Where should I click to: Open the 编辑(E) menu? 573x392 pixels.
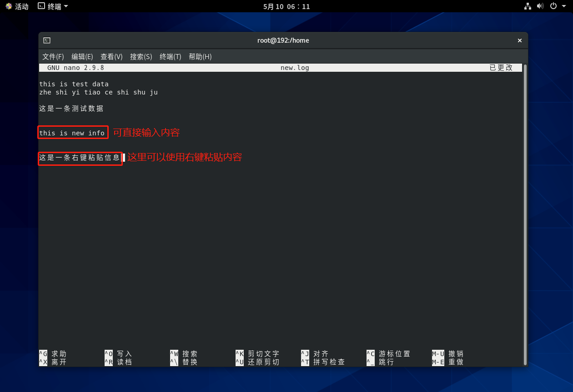[82, 57]
